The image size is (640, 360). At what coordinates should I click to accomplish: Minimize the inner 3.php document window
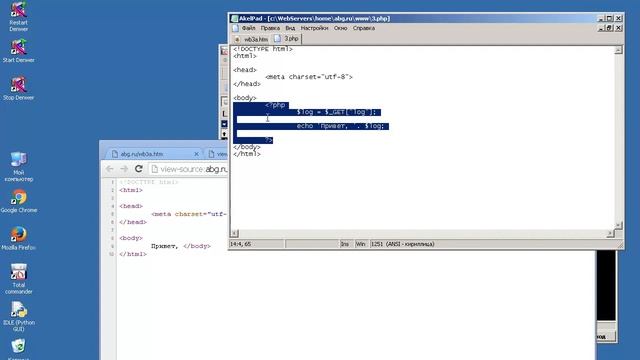[601, 28]
